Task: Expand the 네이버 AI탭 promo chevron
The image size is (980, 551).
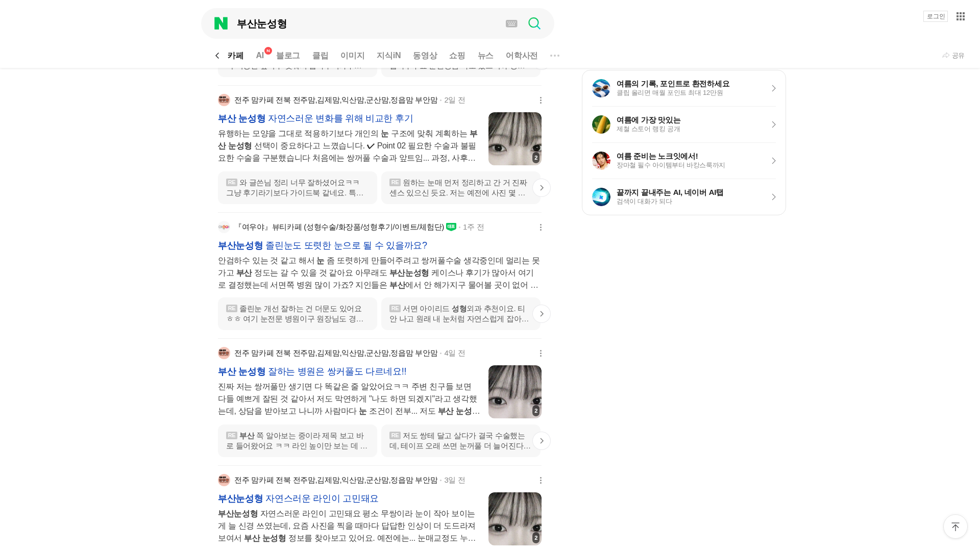Action: point(774,197)
